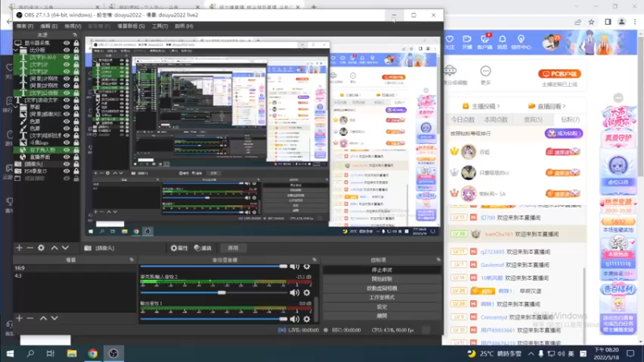Remove selected source with the minus icon

click(30, 248)
